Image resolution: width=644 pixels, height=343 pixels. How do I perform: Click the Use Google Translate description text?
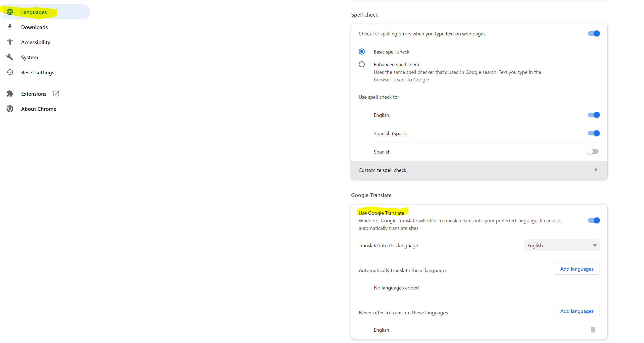click(460, 224)
